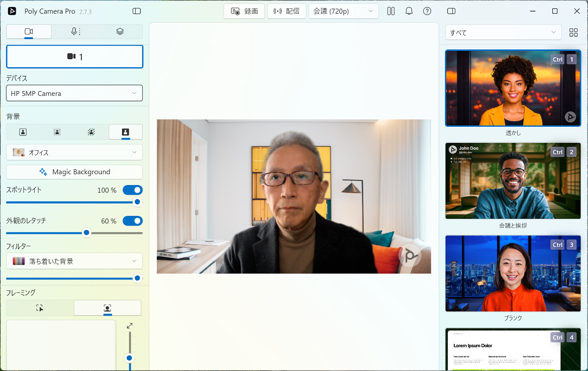Open the 会議 (720p) resolution dropdown
Image resolution: width=588 pixels, height=371 pixels.
tap(343, 11)
